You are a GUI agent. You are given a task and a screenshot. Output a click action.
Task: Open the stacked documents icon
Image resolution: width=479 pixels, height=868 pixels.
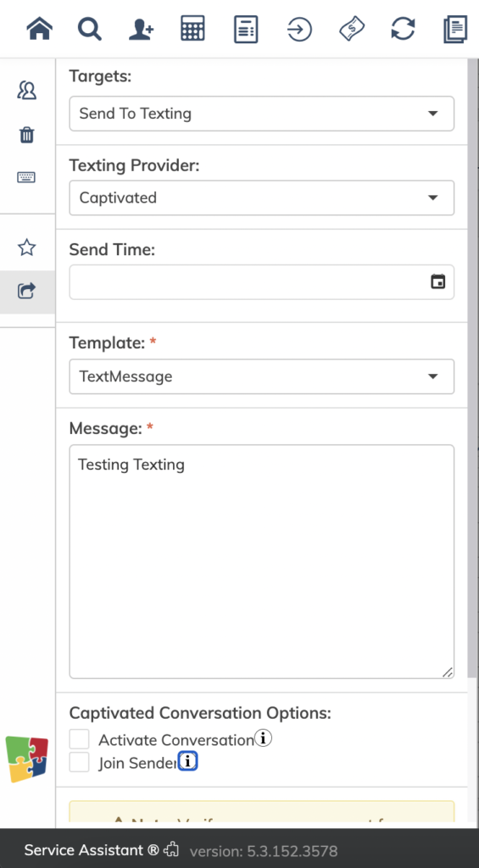(456, 29)
